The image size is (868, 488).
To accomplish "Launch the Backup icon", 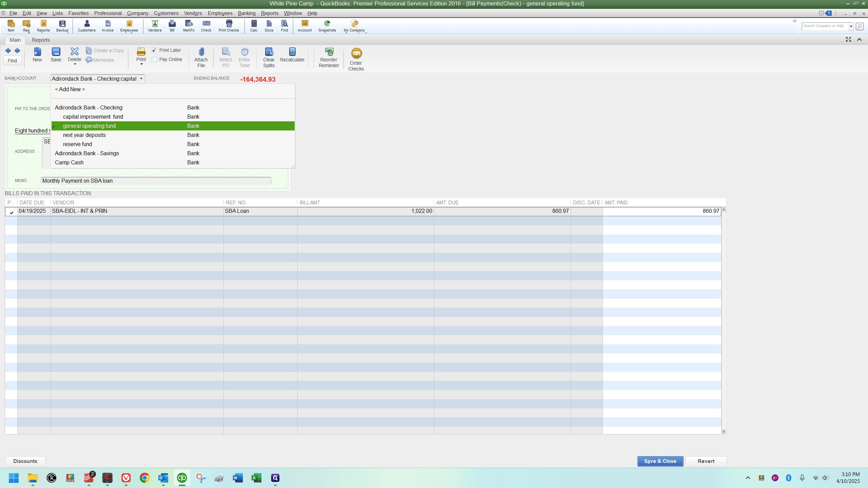I will [62, 26].
